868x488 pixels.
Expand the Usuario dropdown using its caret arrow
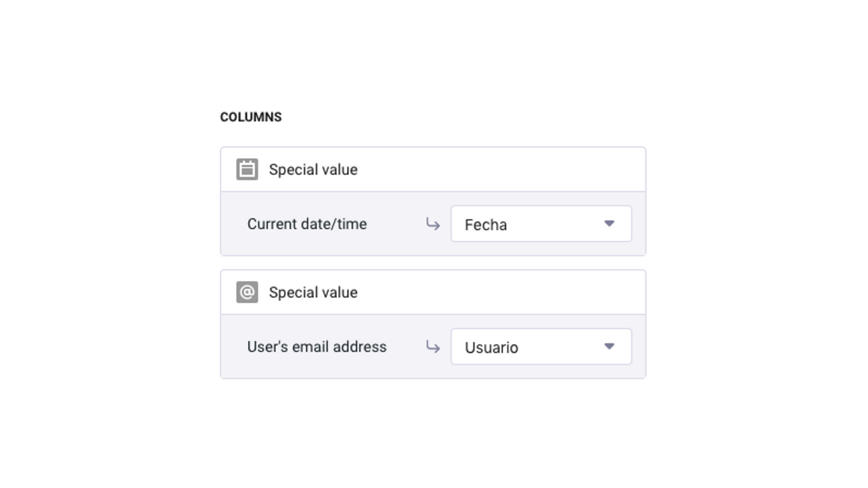[609, 347]
